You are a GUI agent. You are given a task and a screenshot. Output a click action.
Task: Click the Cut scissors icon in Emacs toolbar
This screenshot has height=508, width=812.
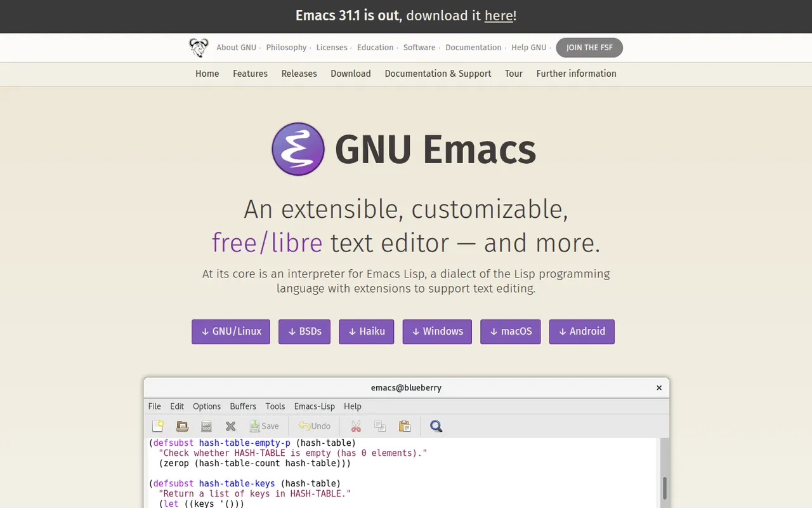tap(356, 426)
